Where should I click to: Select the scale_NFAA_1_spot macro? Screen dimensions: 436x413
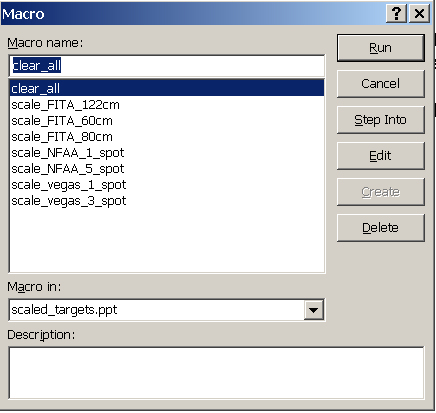[167, 153]
